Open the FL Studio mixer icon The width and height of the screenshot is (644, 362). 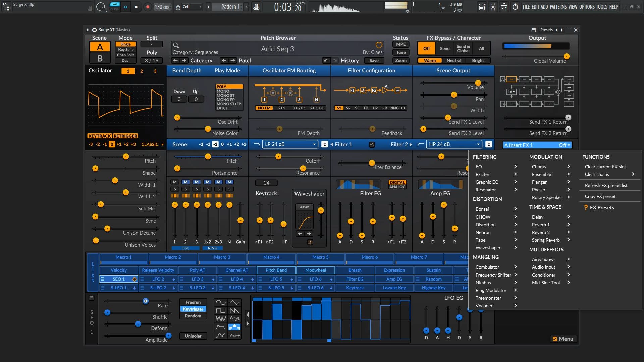tap(493, 7)
